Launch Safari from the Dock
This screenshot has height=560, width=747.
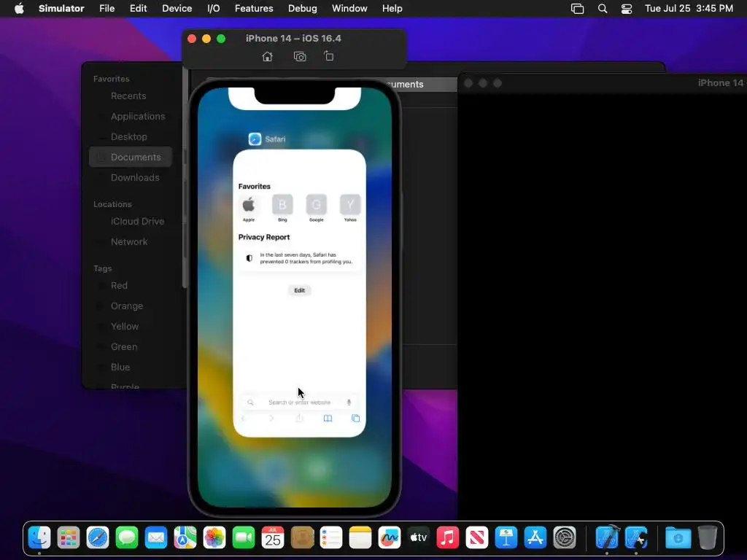click(x=98, y=538)
